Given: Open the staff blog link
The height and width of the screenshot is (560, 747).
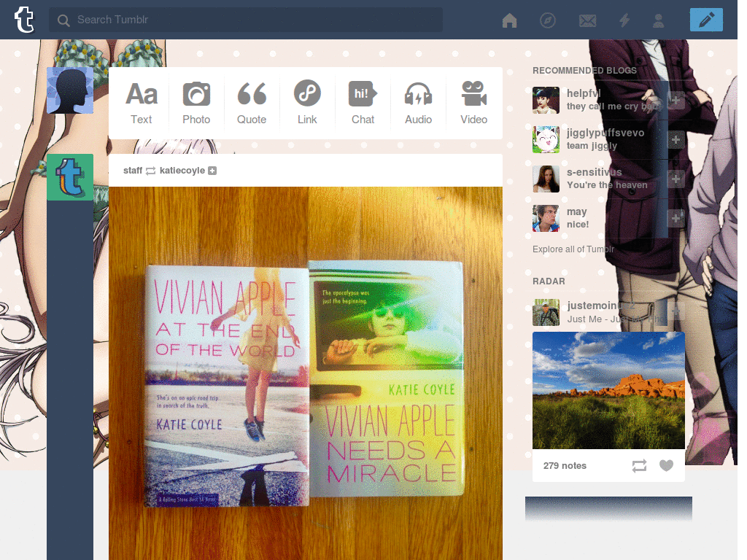Looking at the screenshot, I should [133, 171].
